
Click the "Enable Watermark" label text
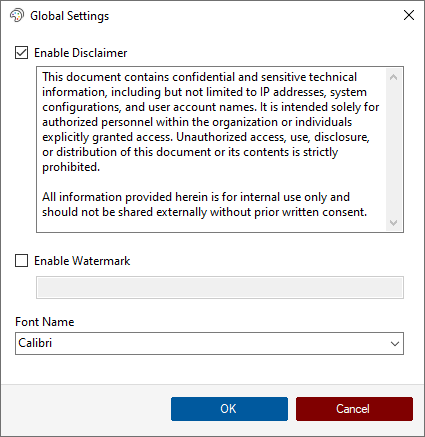[x=82, y=261]
